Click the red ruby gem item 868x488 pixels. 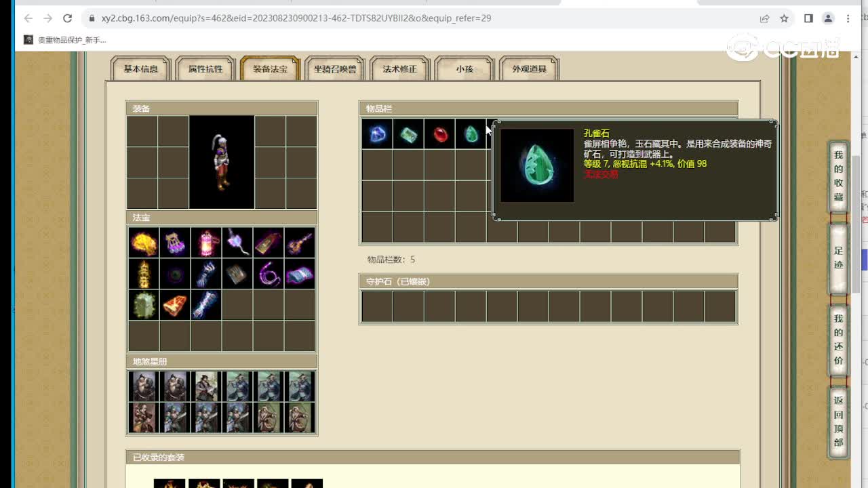coord(440,134)
